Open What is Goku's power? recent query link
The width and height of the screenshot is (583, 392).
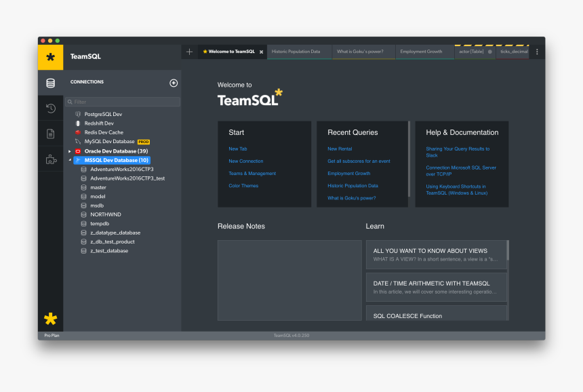point(351,198)
